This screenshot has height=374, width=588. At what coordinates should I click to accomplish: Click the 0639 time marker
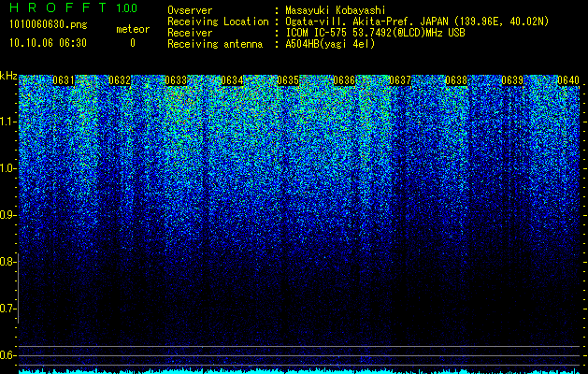click(x=512, y=80)
